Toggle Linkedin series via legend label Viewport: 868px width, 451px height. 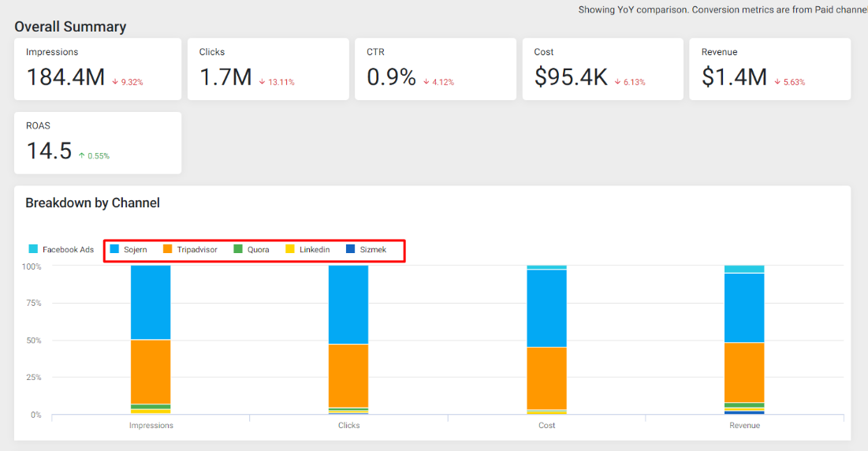[x=315, y=250]
